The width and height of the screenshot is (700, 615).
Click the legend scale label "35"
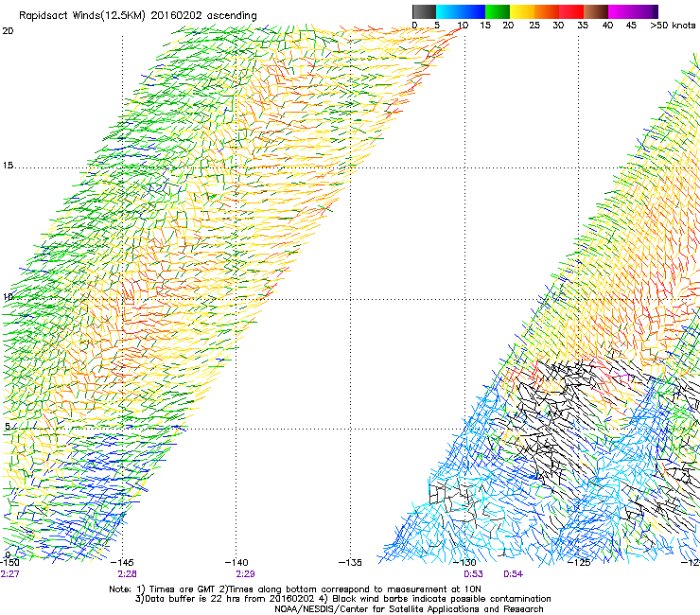583,26
